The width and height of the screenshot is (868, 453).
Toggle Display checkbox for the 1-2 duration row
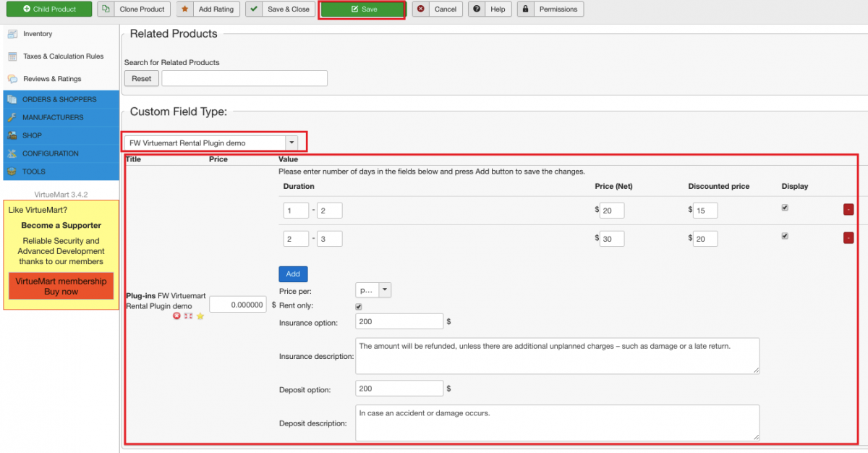click(x=785, y=208)
